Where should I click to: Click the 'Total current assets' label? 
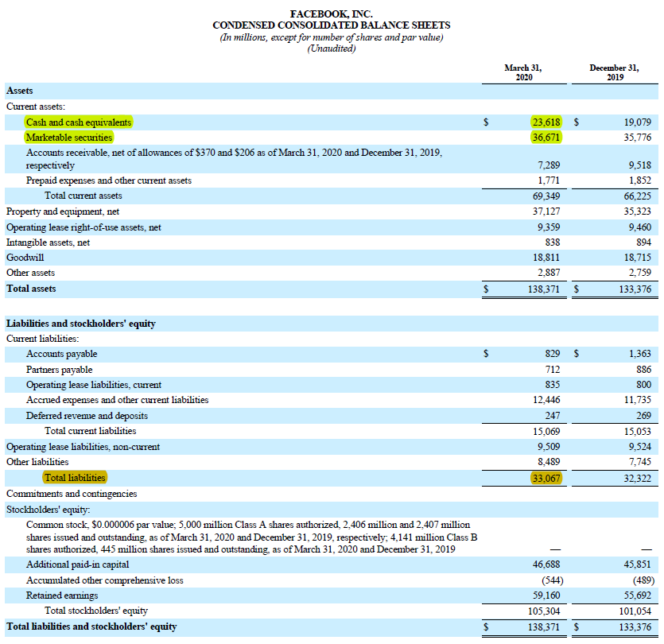(83, 196)
